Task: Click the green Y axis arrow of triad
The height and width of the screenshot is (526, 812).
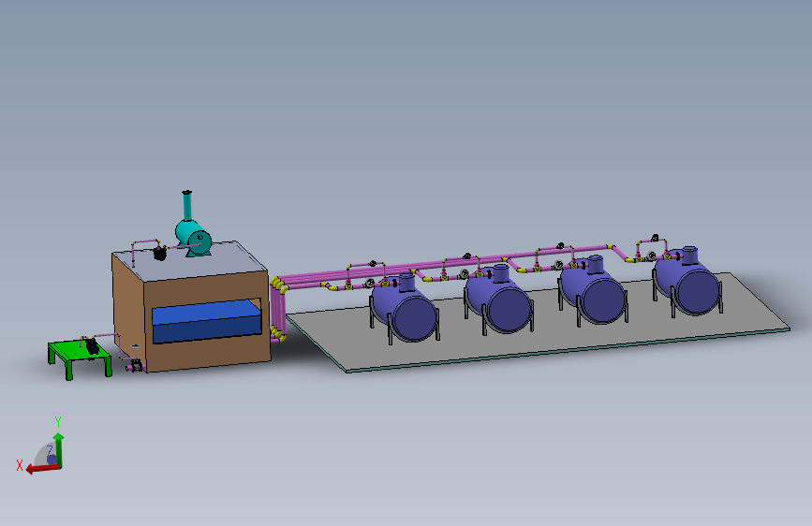Action: (59, 449)
